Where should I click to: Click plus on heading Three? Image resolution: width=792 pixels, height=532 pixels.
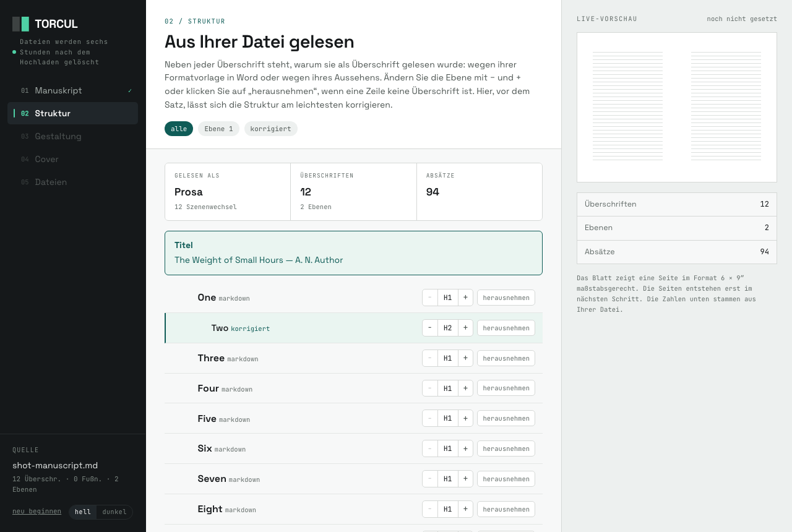pyautogui.click(x=465, y=358)
